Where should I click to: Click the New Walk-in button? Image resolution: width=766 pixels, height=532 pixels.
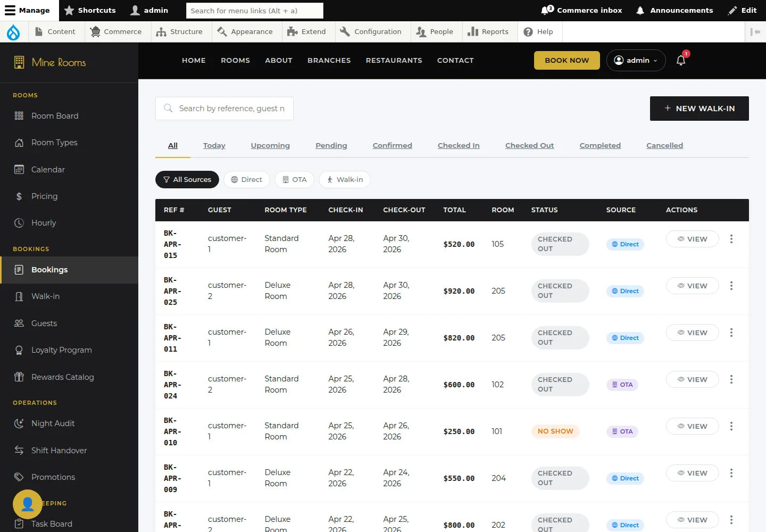pyautogui.click(x=700, y=109)
